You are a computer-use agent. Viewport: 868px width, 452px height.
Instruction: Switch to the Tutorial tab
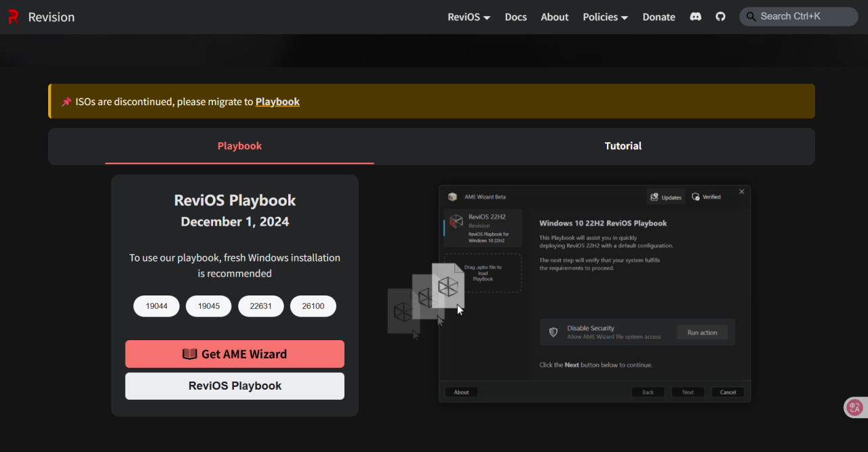point(623,146)
